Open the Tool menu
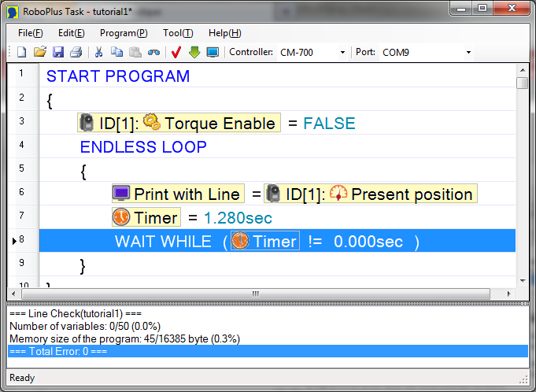This screenshot has height=392, width=536. (x=178, y=33)
